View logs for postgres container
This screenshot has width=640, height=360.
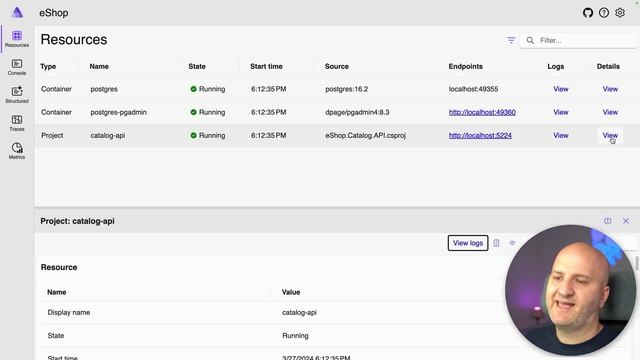tap(560, 89)
